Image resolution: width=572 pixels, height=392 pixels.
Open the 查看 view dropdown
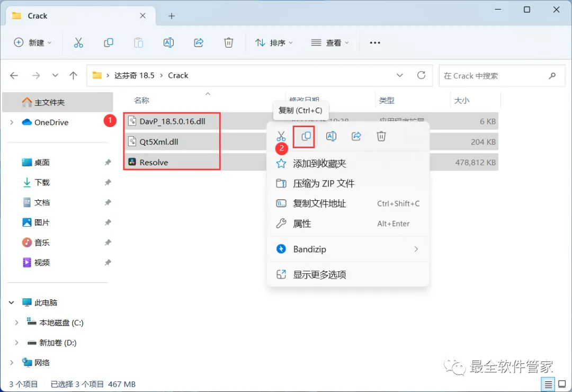point(330,43)
